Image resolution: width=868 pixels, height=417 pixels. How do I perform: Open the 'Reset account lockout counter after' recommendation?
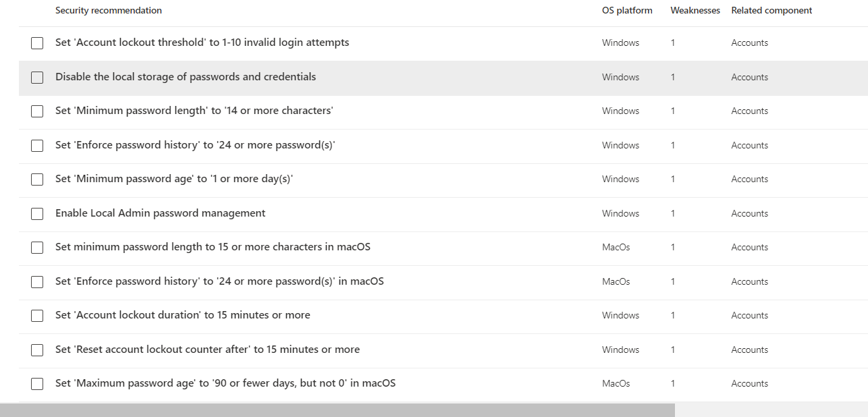click(207, 350)
